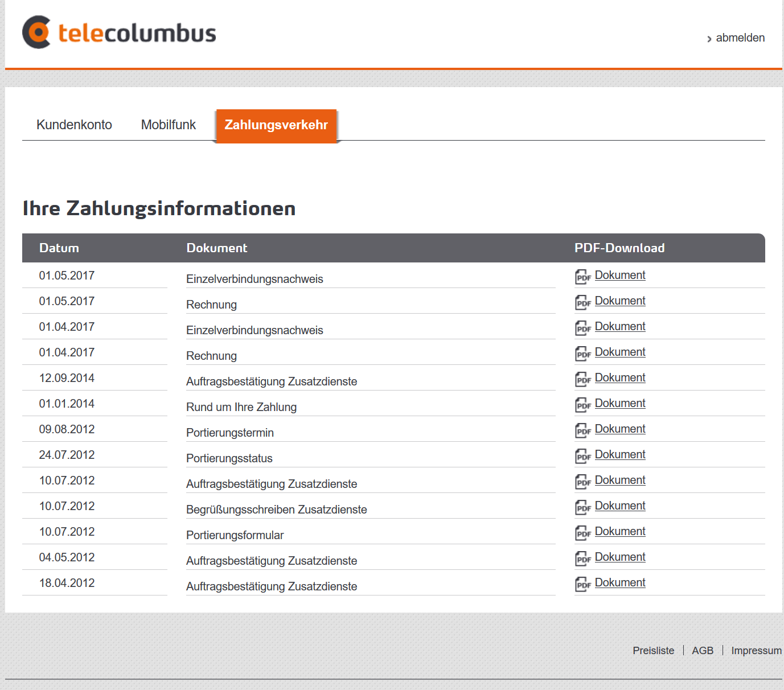The height and width of the screenshot is (690, 784).
Task: Click PDF icon for Begrüßungsschreiben Zusatzdienste
Action: click(x=582, y=507)
